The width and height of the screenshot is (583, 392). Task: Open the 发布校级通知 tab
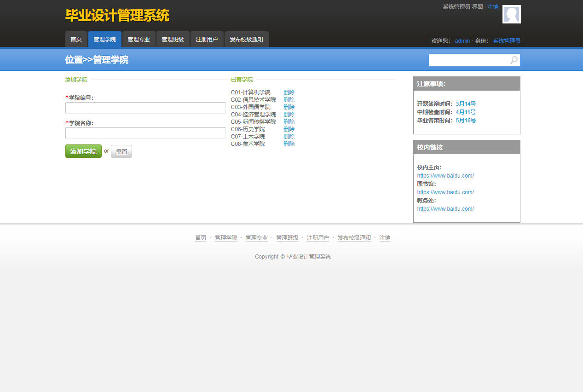(246, 40)
